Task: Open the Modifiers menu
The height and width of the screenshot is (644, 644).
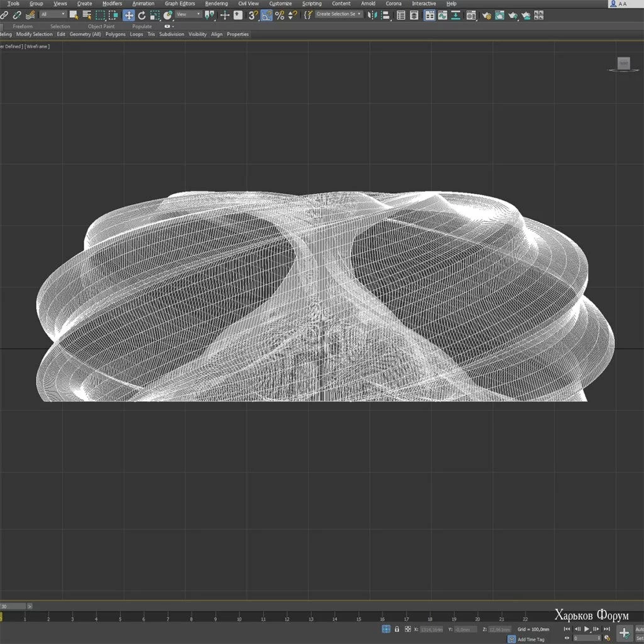Action: pos(112,4)
